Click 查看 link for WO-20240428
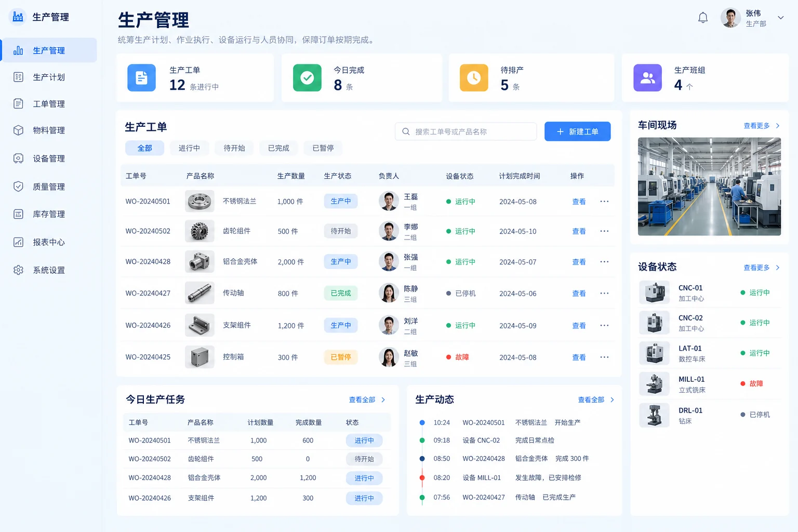Viewport: 798px width, 532px height. tap(579, 262)
